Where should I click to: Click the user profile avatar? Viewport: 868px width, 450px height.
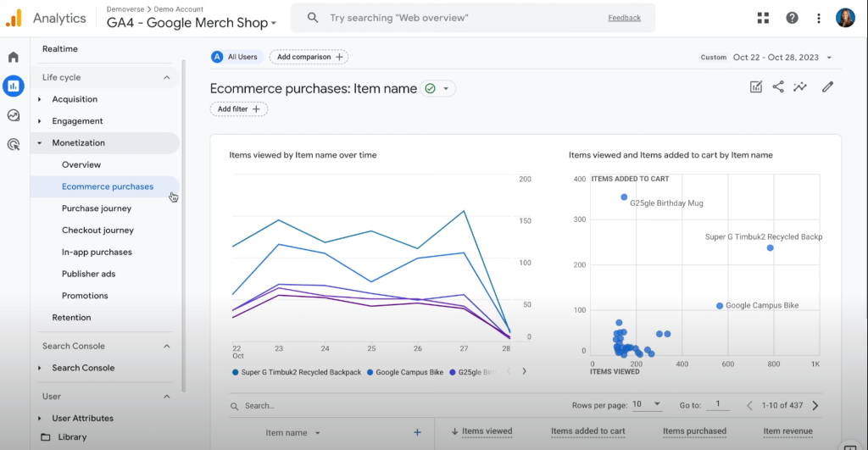[845, 18]
